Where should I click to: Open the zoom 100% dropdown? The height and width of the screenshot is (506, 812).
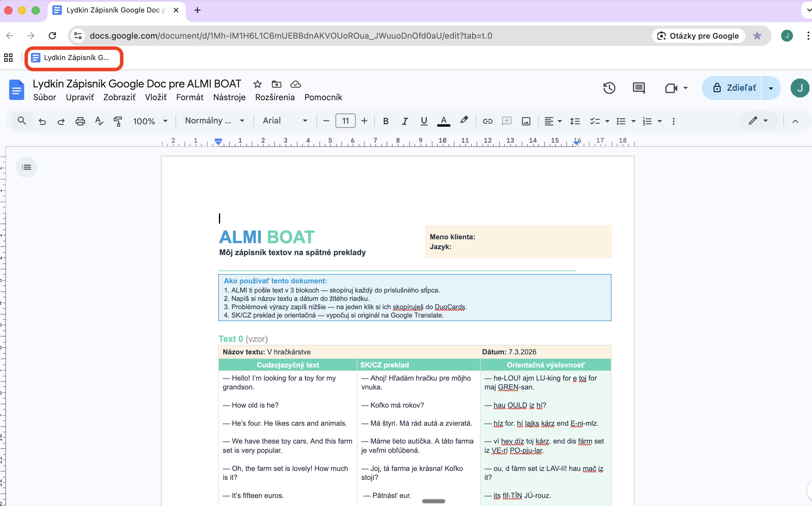pos(150,121)
